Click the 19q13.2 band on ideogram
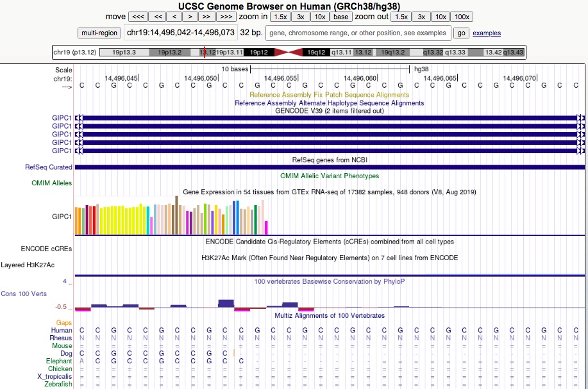The image size is (588, 389). (x=392, y=53)
